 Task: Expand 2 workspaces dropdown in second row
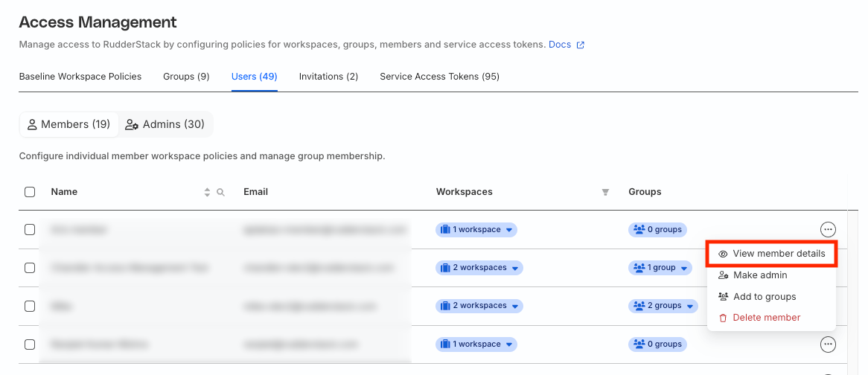(x=479, y=268)
